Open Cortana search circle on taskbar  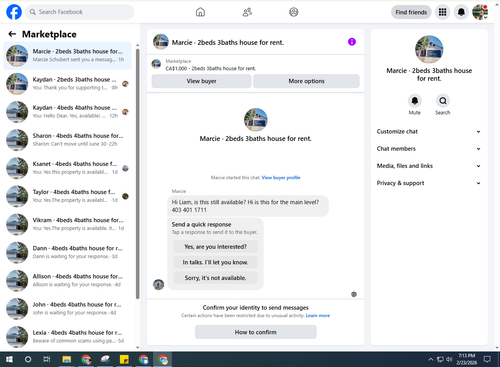click(x=28, y=359)
